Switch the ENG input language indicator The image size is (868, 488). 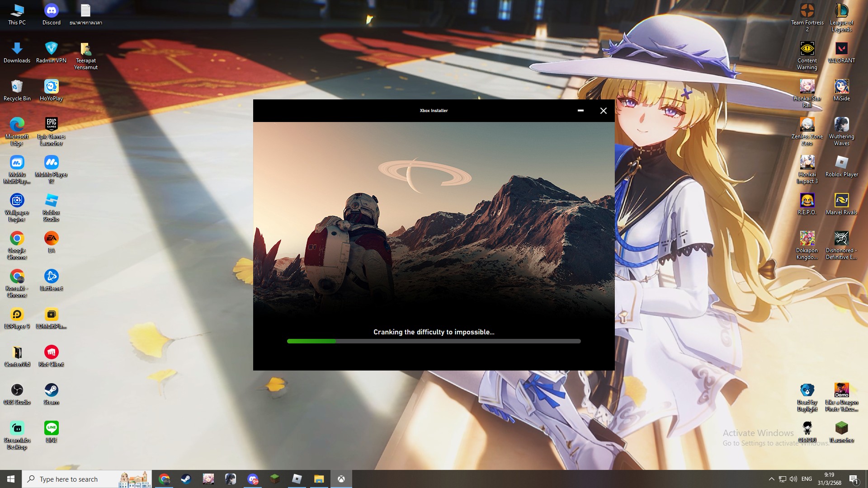(x=807, y=479)
